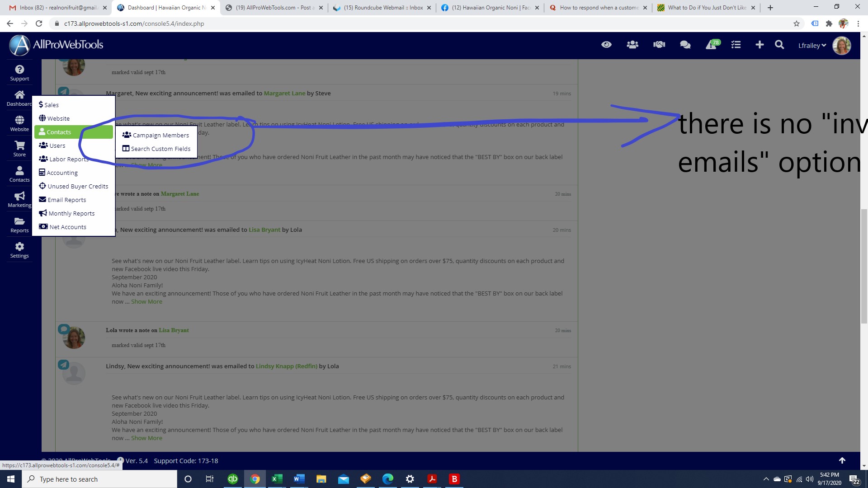
Task: Open Lindsy Knapp (Redfin) contact link
Action: click(287, 366)
